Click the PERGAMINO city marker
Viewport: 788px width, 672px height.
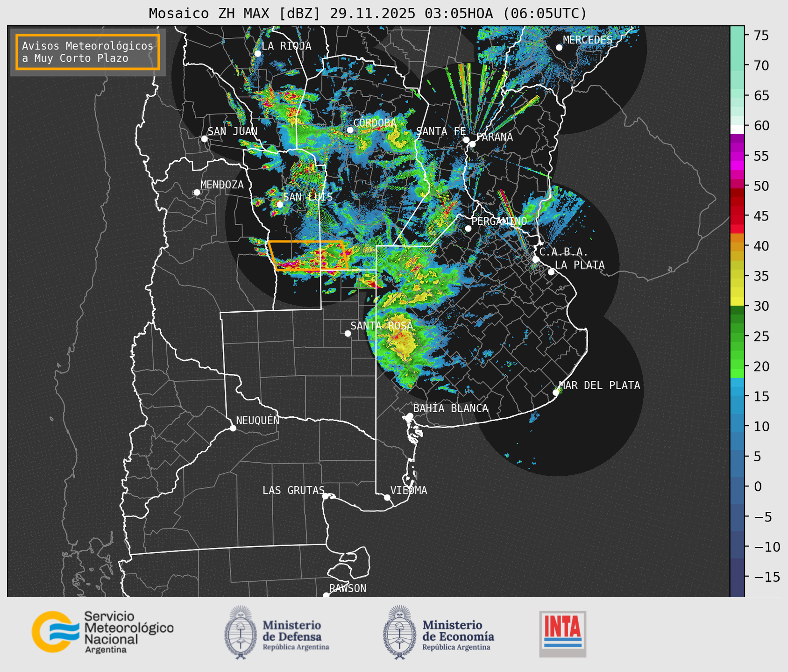point(468,229)
